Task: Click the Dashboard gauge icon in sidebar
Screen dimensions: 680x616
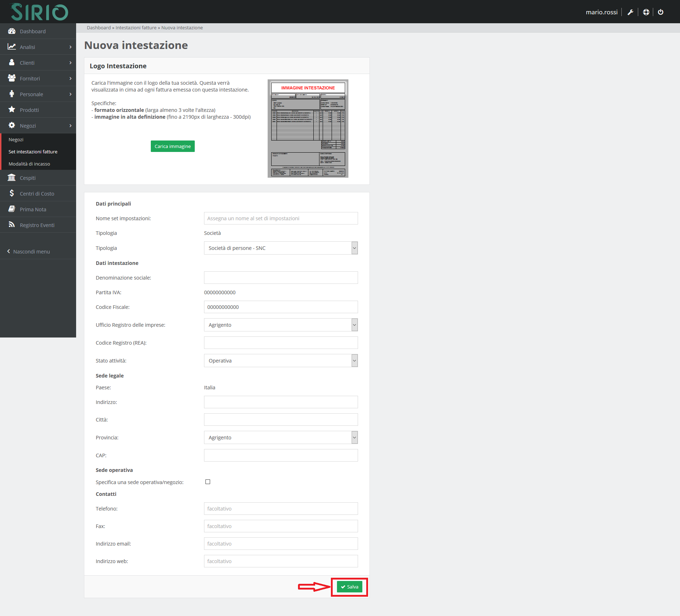Action: coord(12,31)
